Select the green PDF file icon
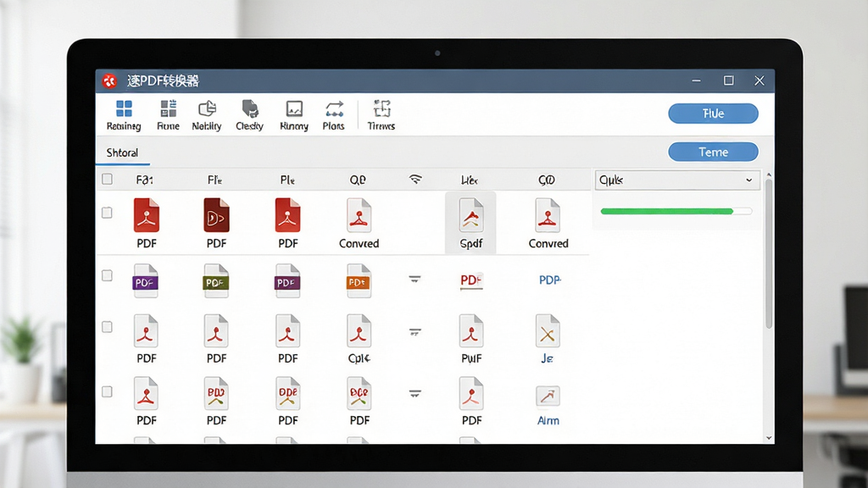 point(216,281)
